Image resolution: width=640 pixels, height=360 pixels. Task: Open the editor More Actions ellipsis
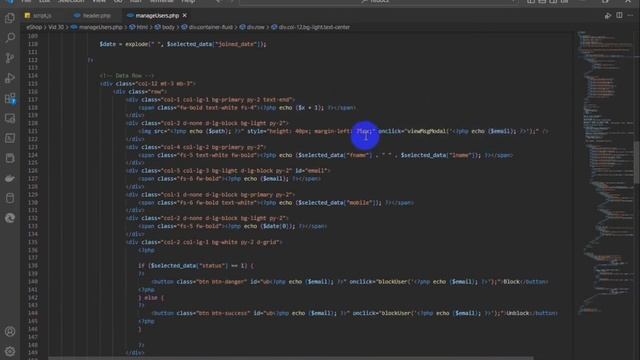pyautogui.click(x=631, y=16)
